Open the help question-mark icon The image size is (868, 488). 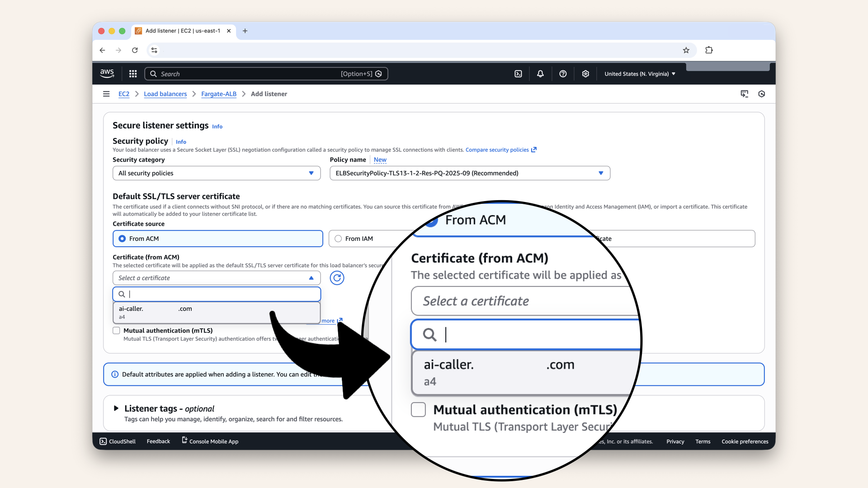pyautogui.click(x=563, y=73)
